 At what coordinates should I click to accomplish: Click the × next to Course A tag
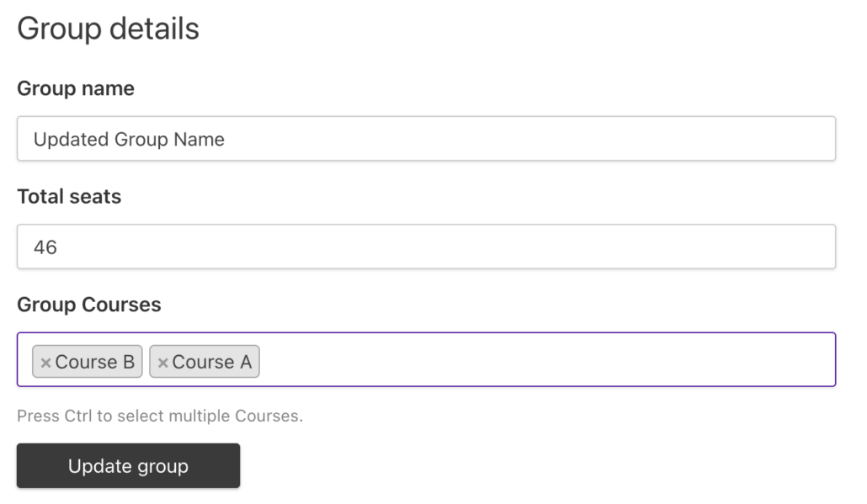[x=164, y=362]
